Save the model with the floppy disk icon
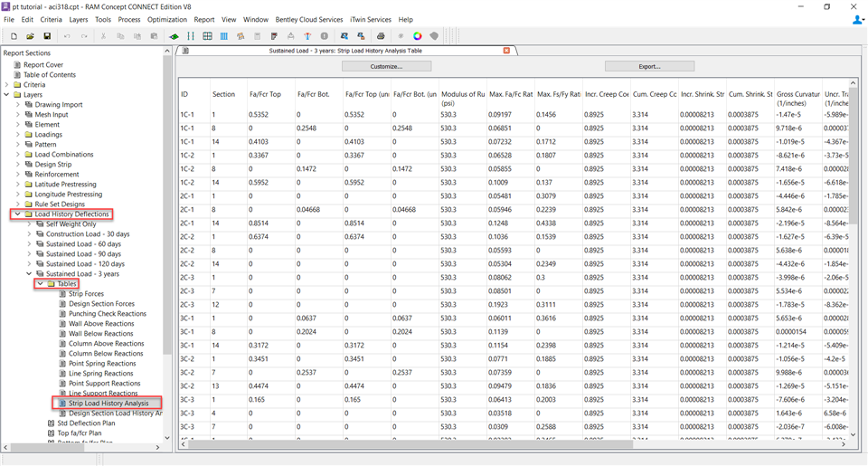868x466 pixels. (x=47, y=36)
